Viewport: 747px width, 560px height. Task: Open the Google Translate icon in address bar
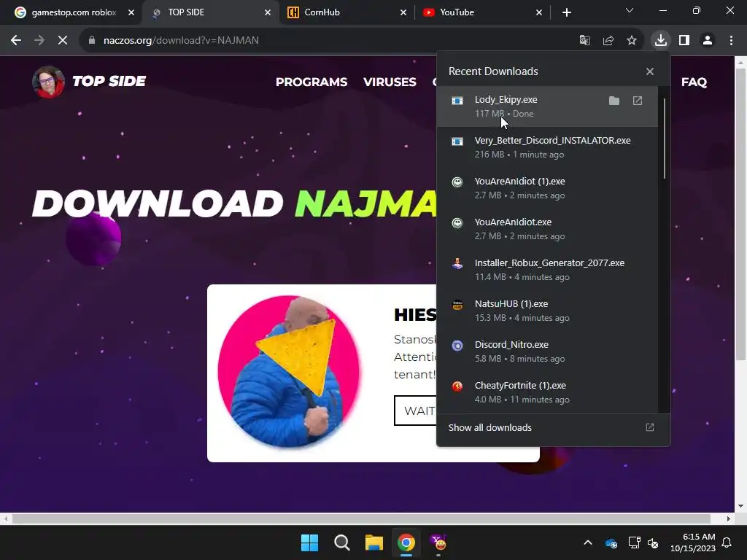pyautogui.click(x=584, y=41)
